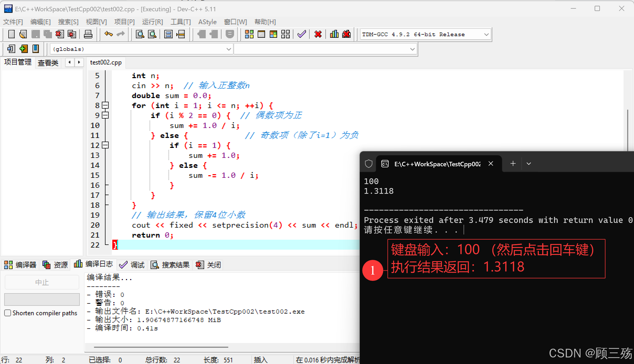The height and width of the screenshot is (364, 634).
Task: Click the green plus add bookmark icon
Action: 23,49
